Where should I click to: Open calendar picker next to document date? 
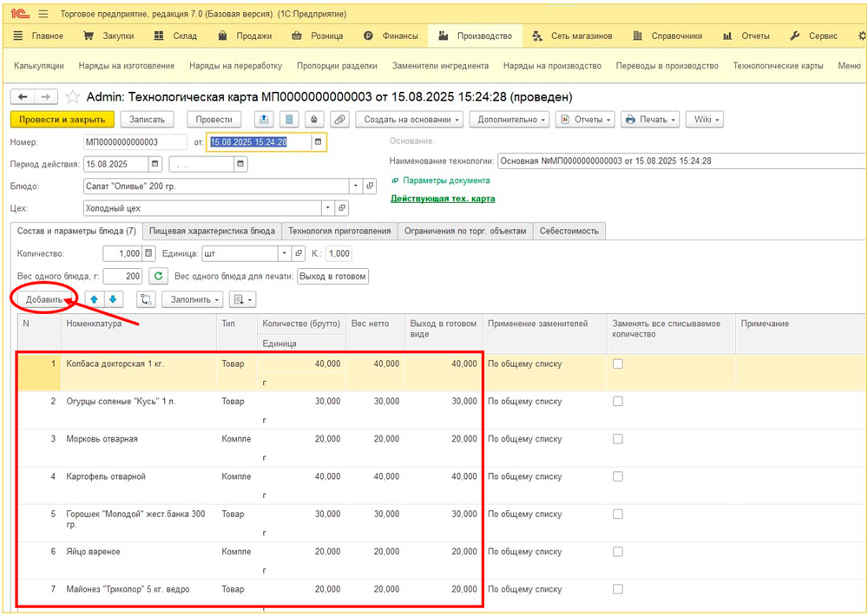pos(318,142)
